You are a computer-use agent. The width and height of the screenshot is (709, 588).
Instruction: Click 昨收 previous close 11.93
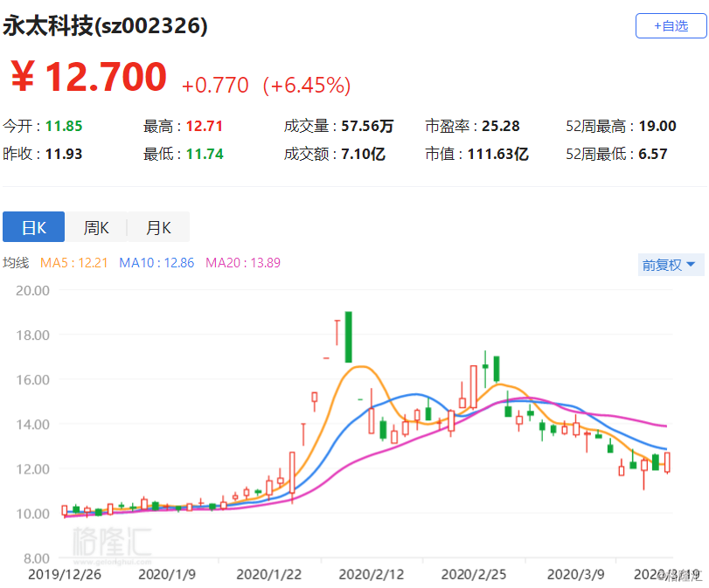click(x=64, y=154)
